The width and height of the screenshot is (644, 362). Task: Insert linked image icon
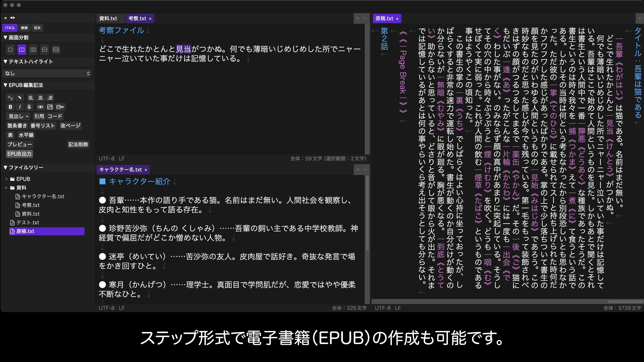[x=60, y=107]
